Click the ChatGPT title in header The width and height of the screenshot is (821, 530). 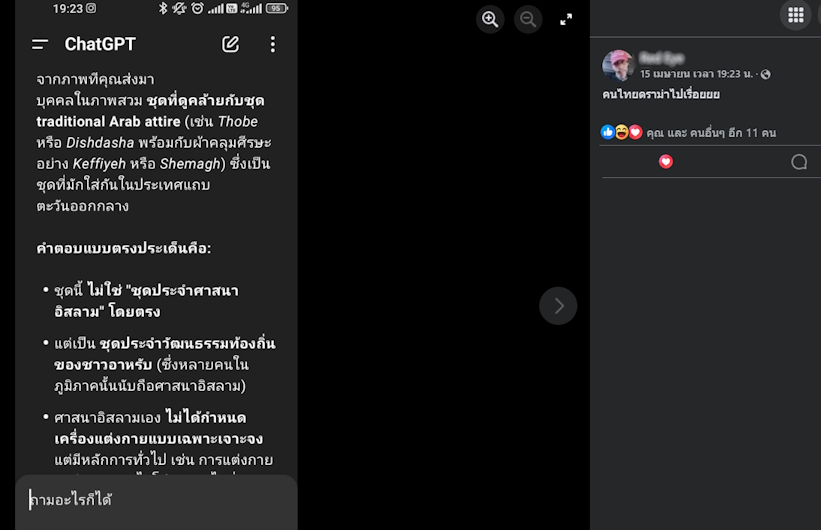coord(100,45)
